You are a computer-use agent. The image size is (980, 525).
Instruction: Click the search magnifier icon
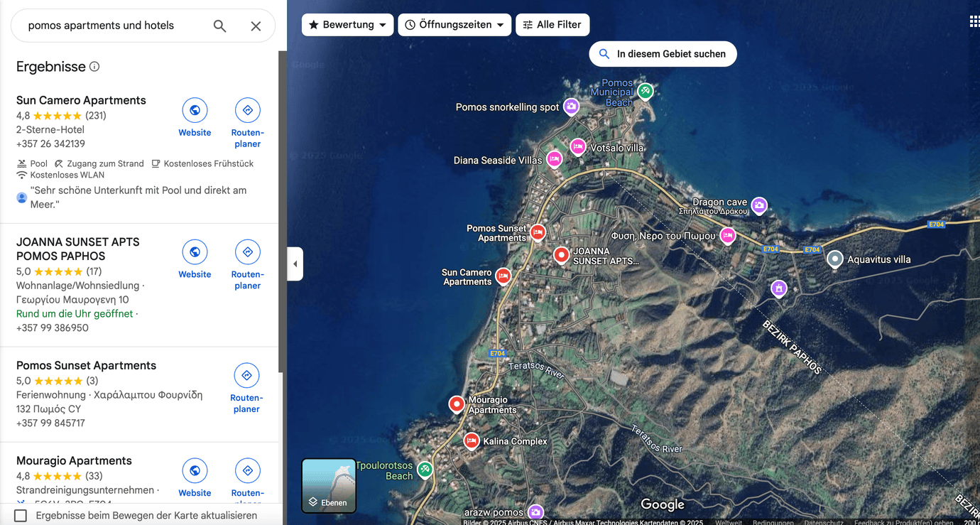220,26
